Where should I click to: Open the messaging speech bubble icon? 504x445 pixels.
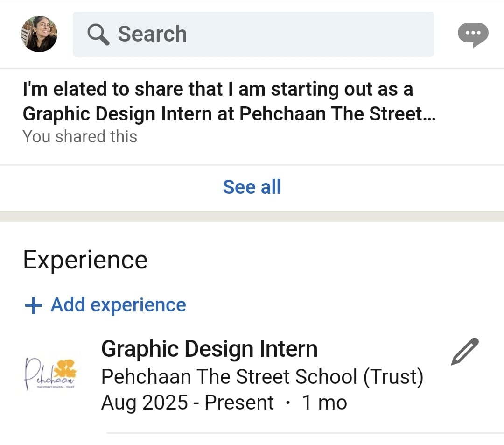473,35
